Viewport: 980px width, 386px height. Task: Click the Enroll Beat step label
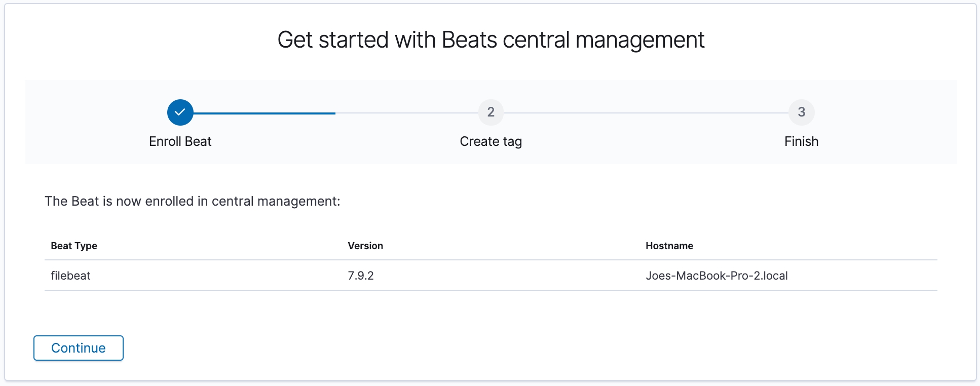coord(180,141)
